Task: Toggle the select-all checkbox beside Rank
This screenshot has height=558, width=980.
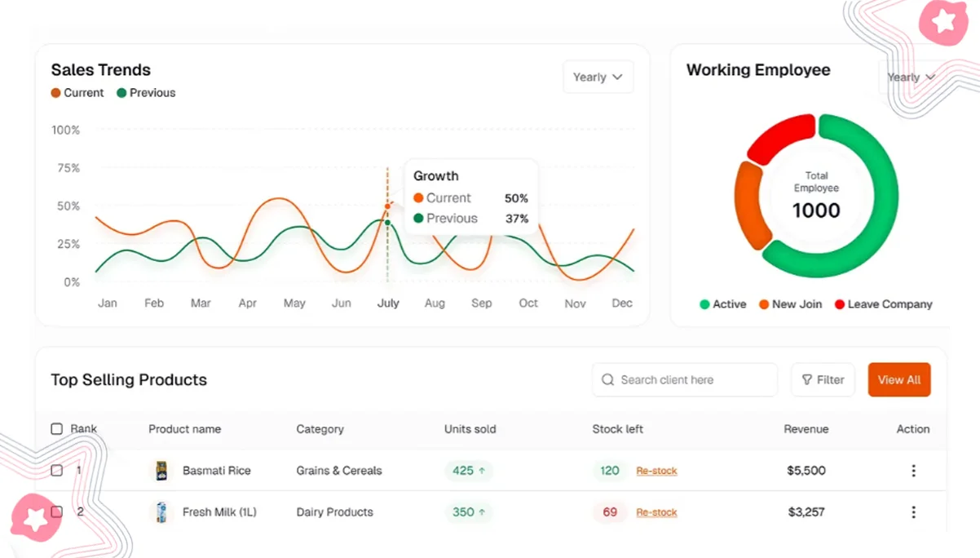Action: coord(56,428)
